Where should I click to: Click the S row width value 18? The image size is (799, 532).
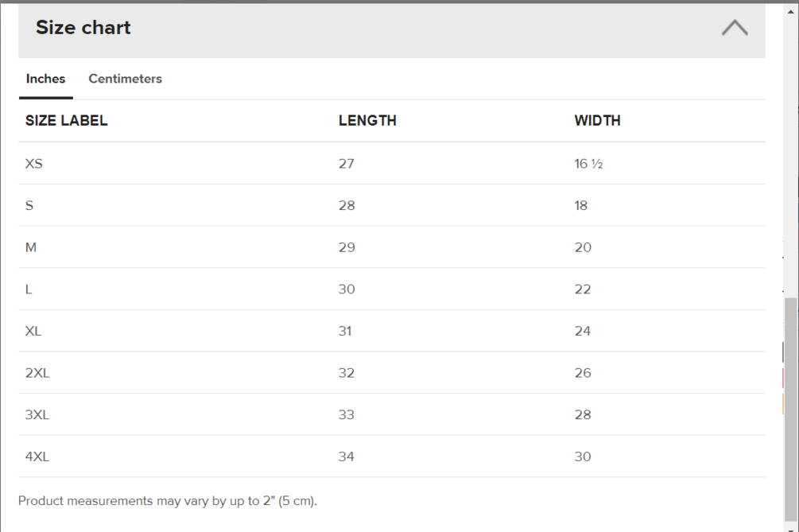point(581,206)
